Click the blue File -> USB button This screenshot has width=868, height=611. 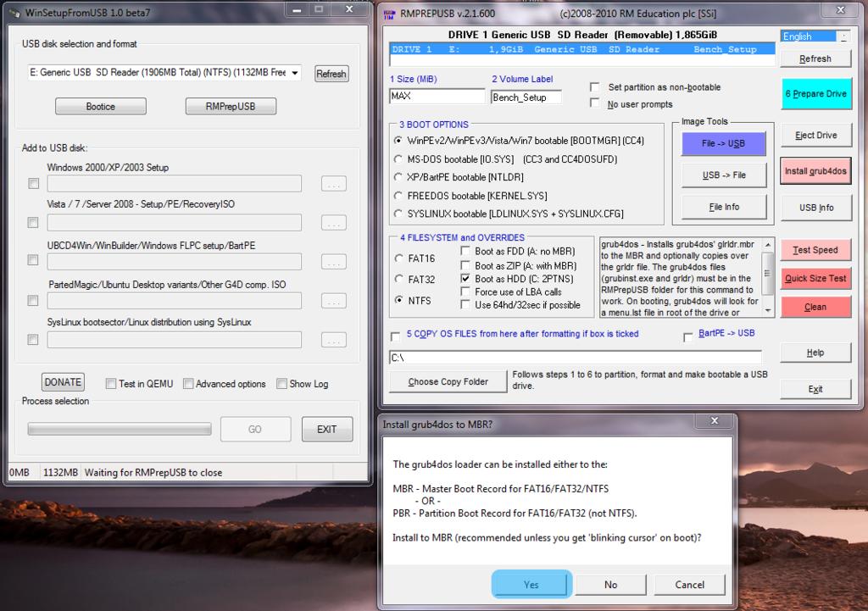pyautogui.click(x=723, y=144)
